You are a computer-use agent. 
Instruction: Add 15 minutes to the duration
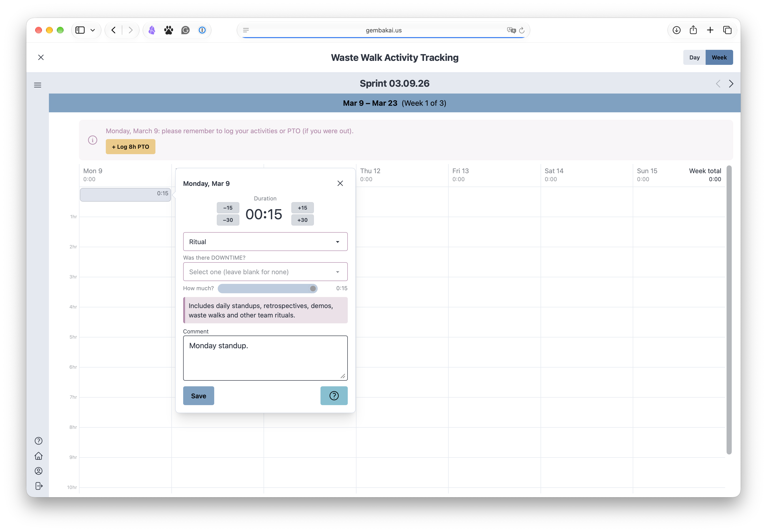(x=302, y=208)
